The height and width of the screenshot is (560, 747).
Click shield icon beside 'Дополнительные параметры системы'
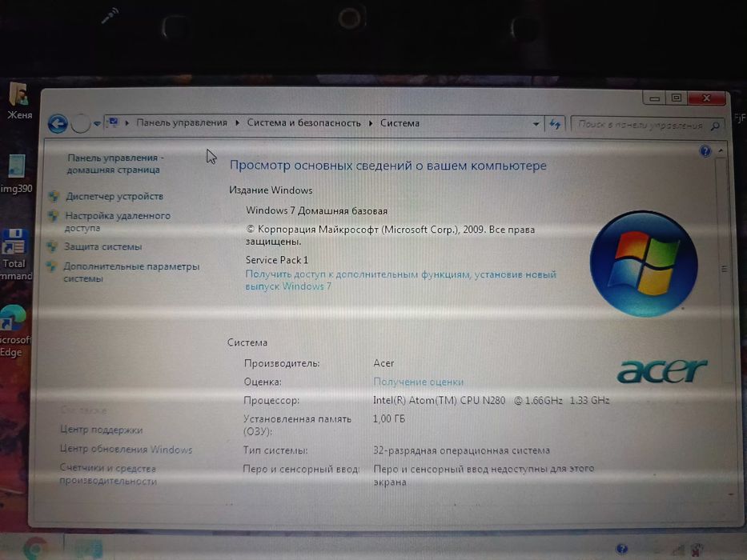[x=51, y=266]
